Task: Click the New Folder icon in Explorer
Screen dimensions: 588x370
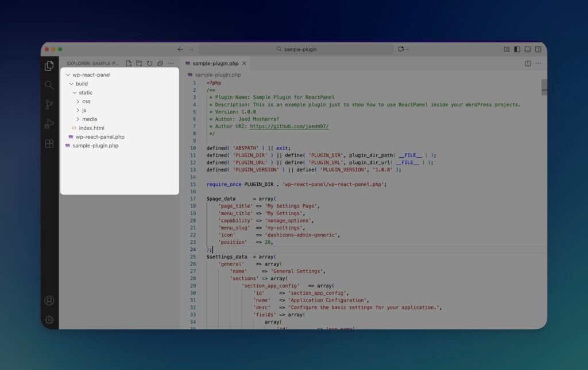Action: pyautogui.click(x=139, y=64)
